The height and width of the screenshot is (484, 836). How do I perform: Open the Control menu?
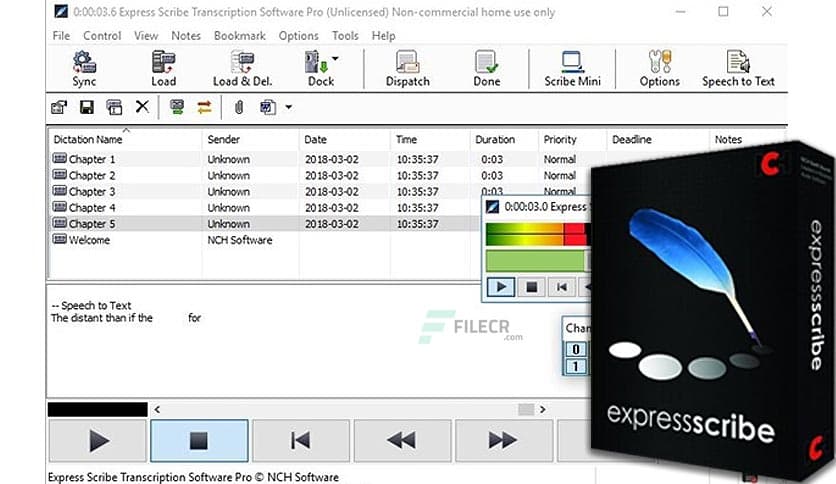coord(102,36)
